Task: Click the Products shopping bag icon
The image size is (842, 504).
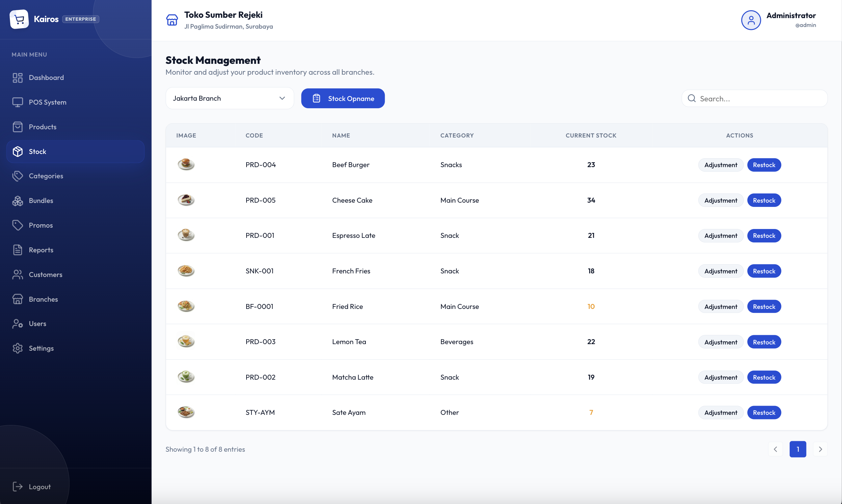Action: [17, 127]
